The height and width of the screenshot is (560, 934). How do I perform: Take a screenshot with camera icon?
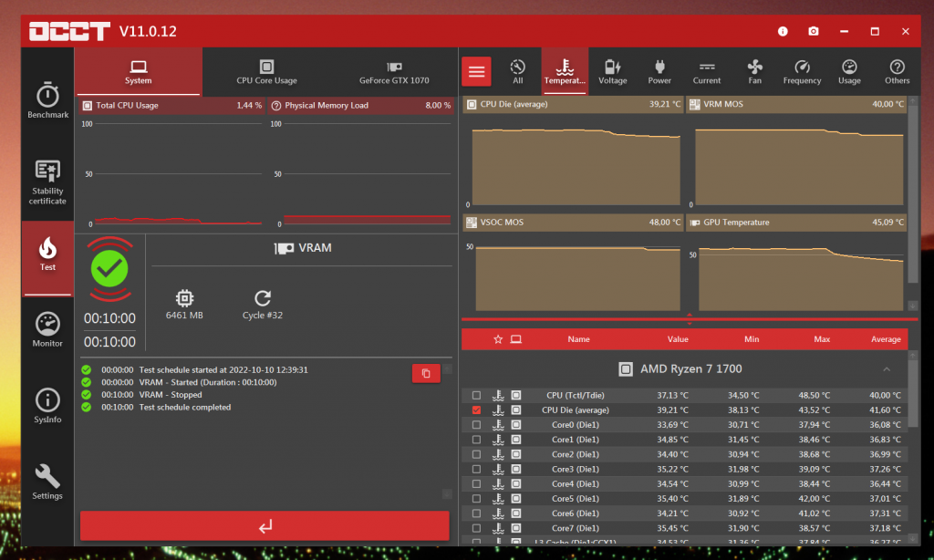pos(813,31)
